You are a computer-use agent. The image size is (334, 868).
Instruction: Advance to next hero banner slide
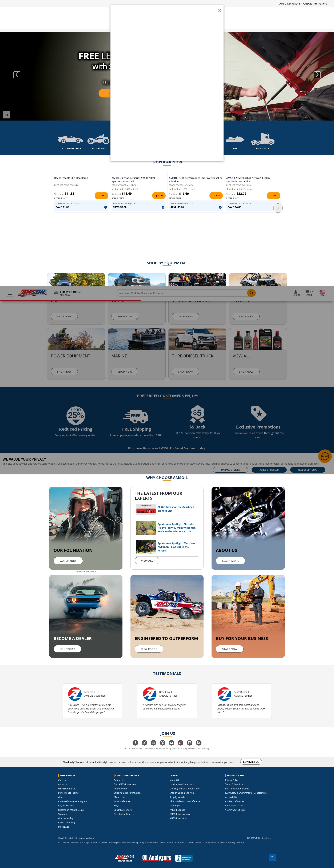(x=317, y=75)
